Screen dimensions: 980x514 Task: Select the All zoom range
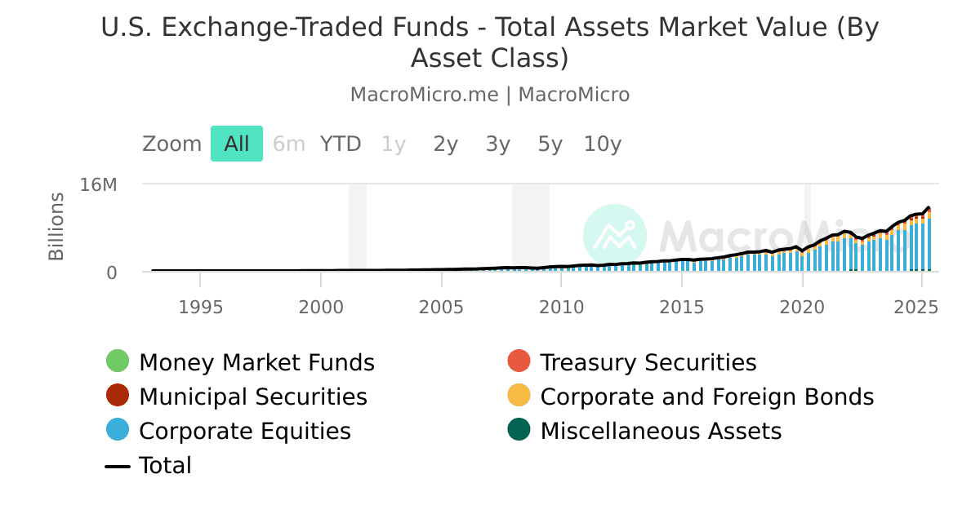(x=237, y=144)
